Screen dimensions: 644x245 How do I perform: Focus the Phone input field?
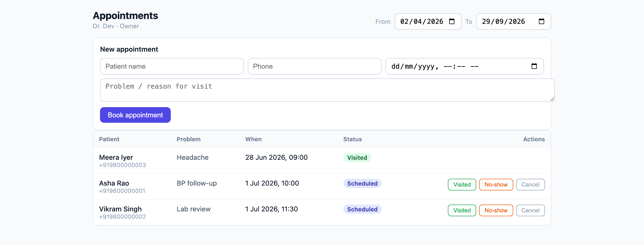(x=314, y=66)
